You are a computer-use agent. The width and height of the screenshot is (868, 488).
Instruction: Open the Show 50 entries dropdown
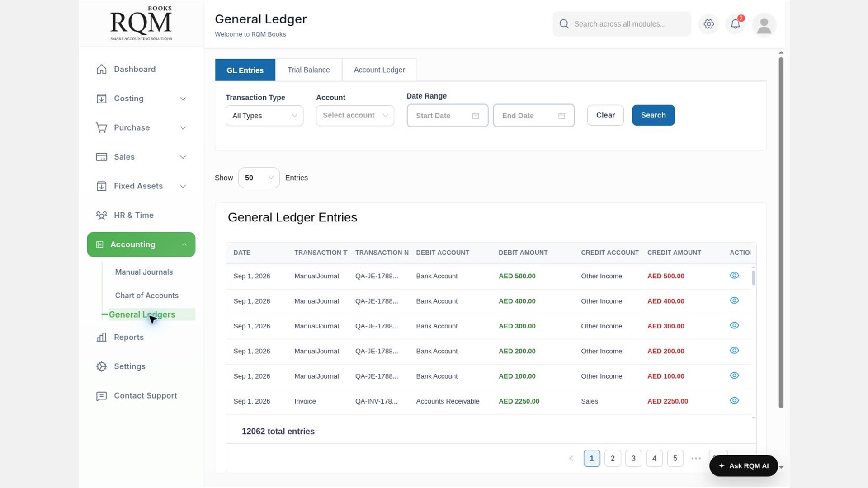pyautogui.click(x=259, y=178)
